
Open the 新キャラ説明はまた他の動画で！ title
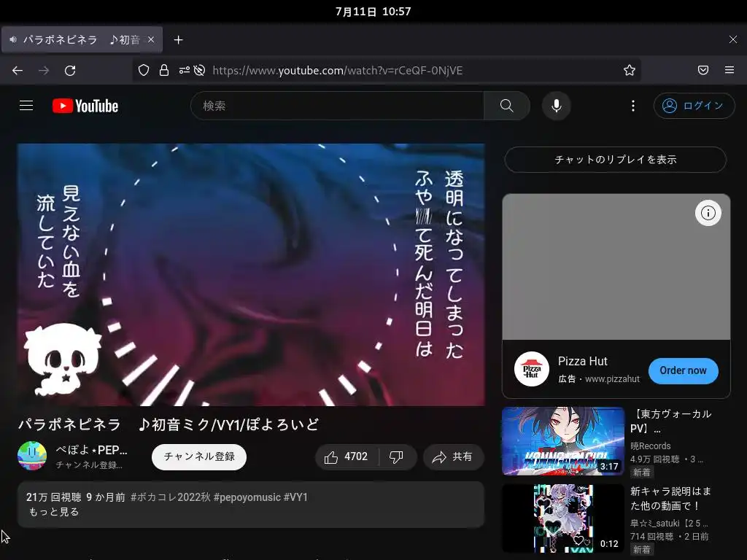tap(671, 498)
